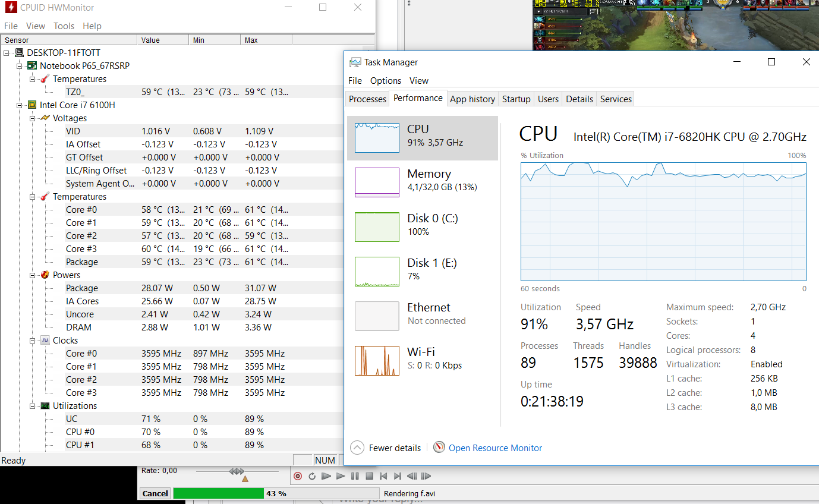Click the Notebook P65_67RSRP board icon
The height and width of the screenshot is (504, 819).
tap(32, 66)
